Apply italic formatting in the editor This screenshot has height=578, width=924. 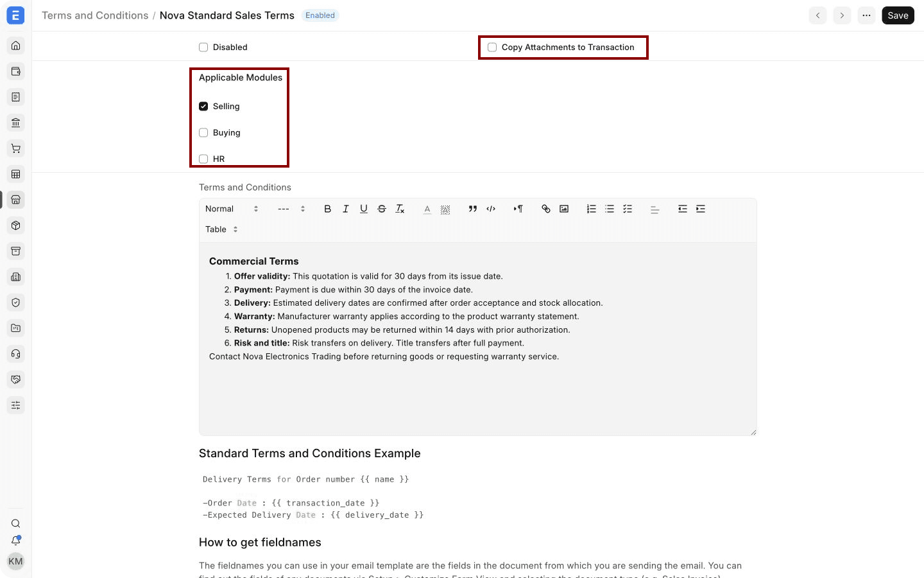click(346, 209)
